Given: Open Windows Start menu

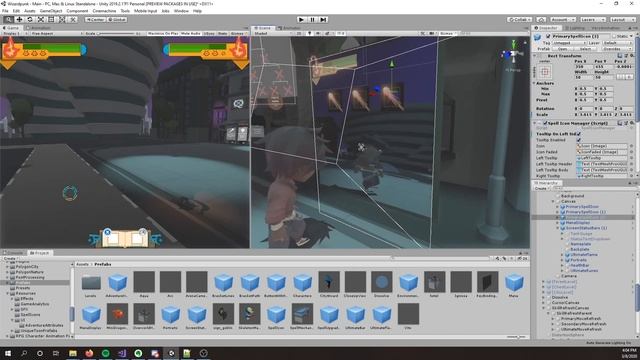Looking at the screenshot, I should pos(7,353).
